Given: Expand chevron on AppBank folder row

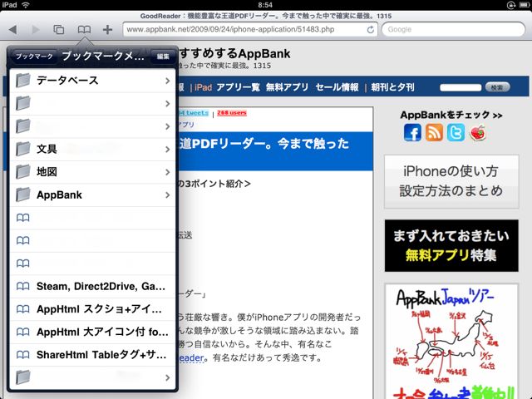Looking at the screenshot, I should pyautogui.click(x=168, y=195).
